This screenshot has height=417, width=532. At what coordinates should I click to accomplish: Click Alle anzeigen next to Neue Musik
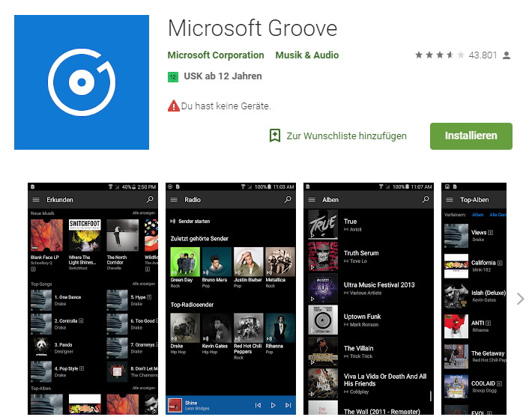pos(144,213)
